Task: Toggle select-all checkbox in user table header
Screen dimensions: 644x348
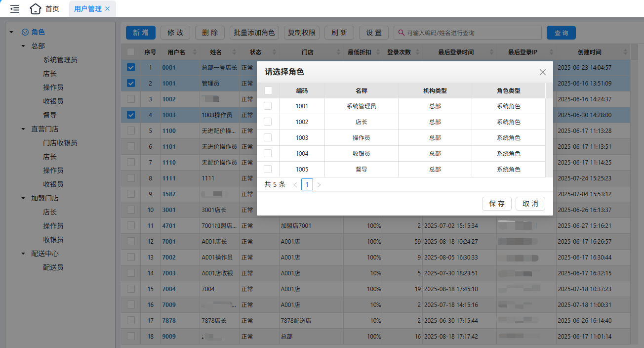Action: 131,52
